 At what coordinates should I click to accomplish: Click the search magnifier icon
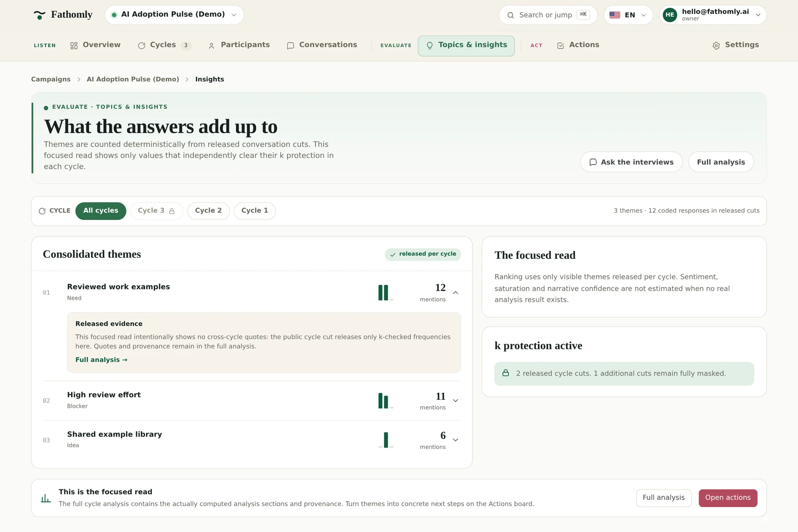511,15
